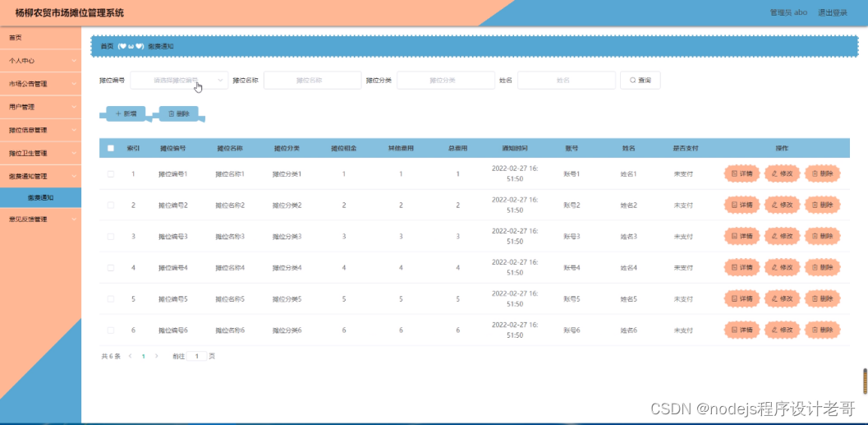Image resolution: width=868 pixels, height=425 pixels.
Task: Check the checkbox for row 1
Action: point(111,174)
